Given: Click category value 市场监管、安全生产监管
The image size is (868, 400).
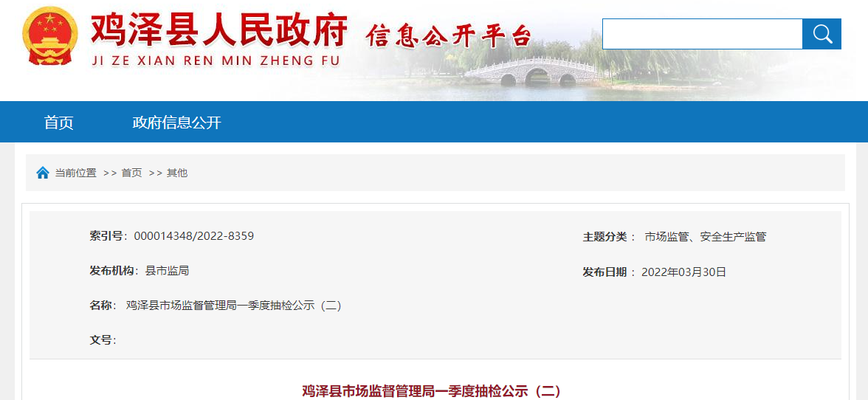Looking at the screenshot, I should [x=706, y=237].
